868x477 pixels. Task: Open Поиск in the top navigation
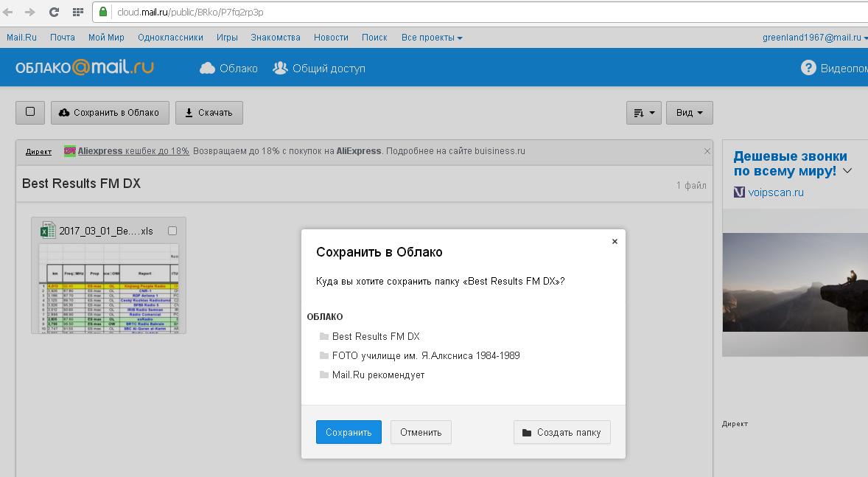tap(374, 38)
